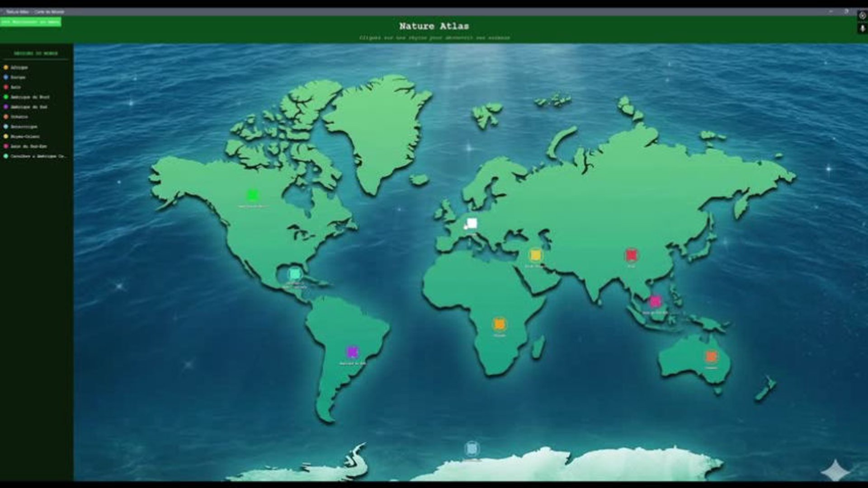Click the microphone icon at top right

coord(862,28)
